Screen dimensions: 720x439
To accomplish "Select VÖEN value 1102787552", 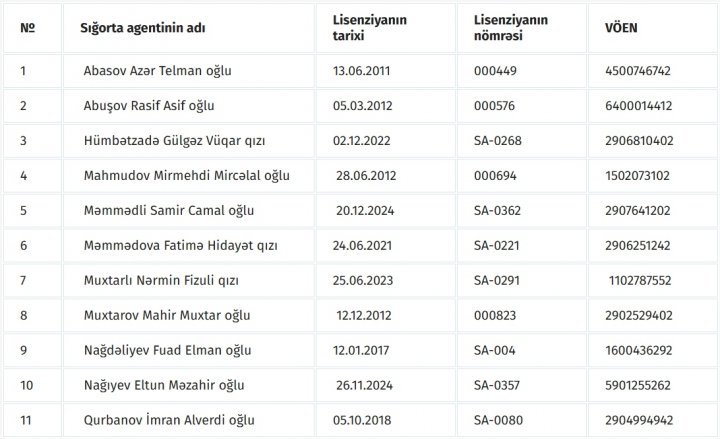I will 640,281.
